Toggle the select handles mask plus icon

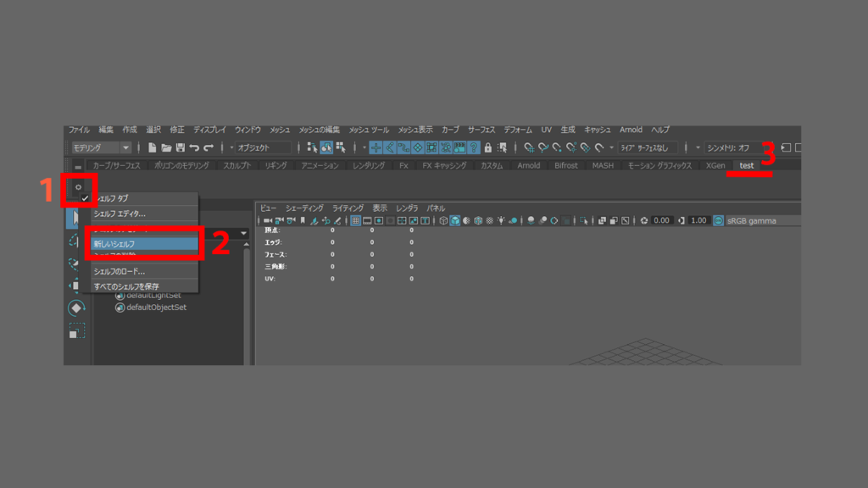pos(376,147)
